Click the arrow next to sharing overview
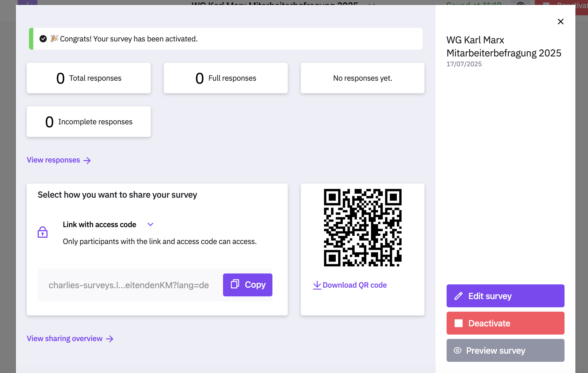The height and width of the screenshot is (373, 588). (110, 339)
